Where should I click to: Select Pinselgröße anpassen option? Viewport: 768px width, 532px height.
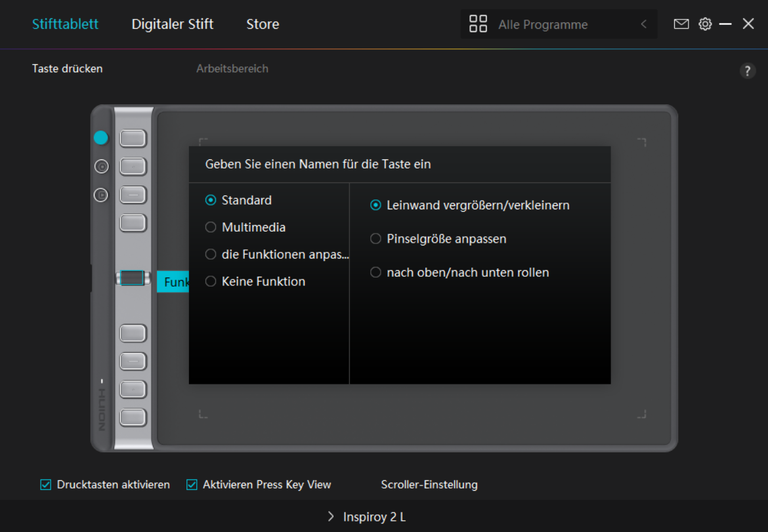375,239
